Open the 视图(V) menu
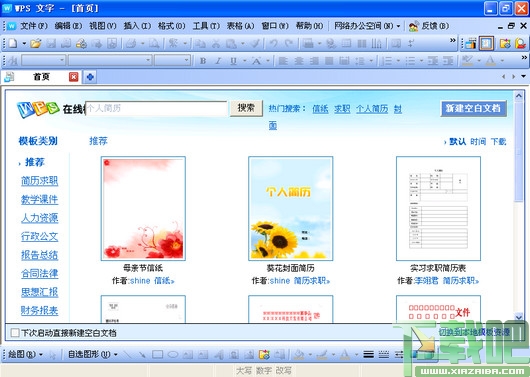Image resolution: width=530 pixels, height=377 pixels. tap(103, 26)
